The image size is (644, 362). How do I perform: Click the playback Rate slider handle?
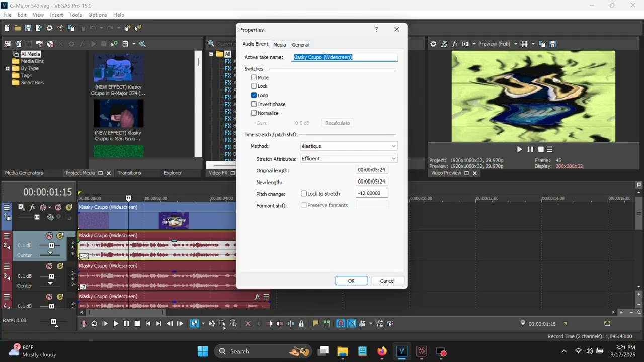[53, 321]
